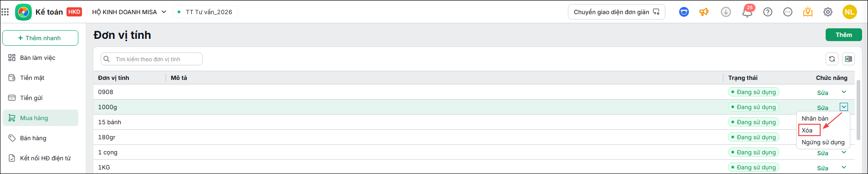Choose Ngừng sử dụng menu option

tap(823, 142)
